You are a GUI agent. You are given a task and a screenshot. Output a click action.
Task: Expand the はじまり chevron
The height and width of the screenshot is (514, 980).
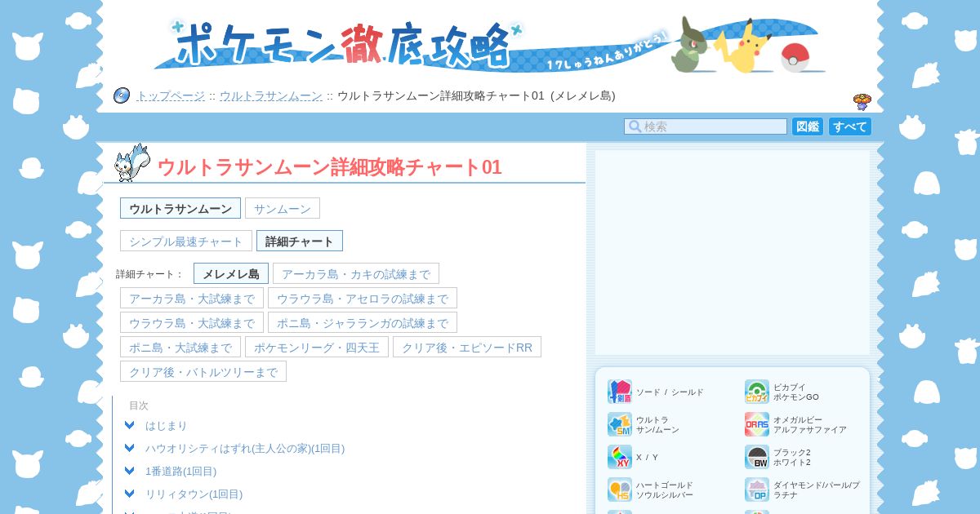(x=129, y=425)
